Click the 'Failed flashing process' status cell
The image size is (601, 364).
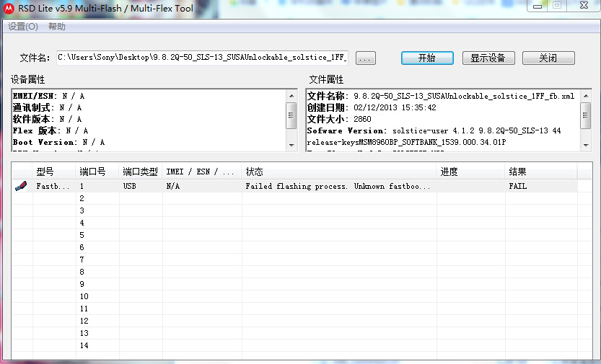pos(338,186)
